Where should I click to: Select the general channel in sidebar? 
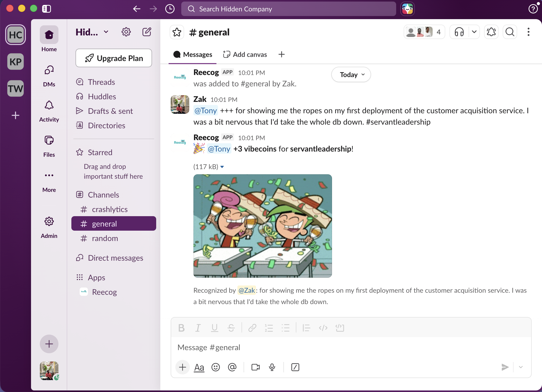click(x=114, y=223)
